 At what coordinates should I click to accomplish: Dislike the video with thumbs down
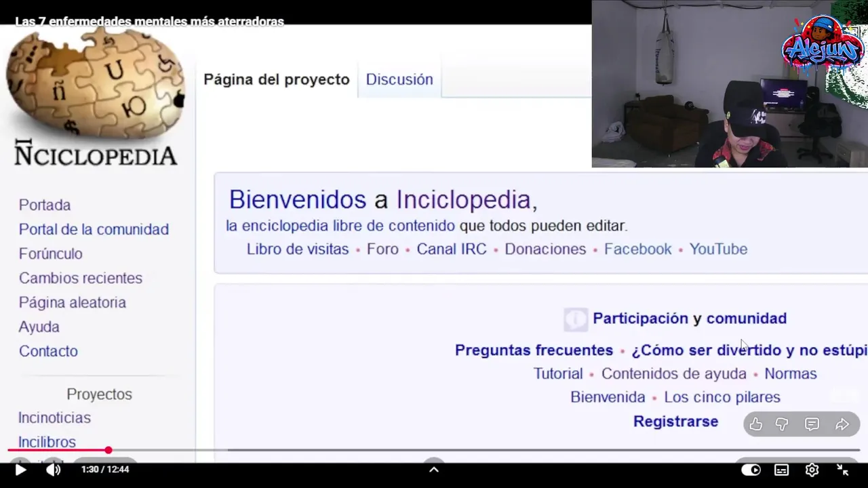(782, 424)
